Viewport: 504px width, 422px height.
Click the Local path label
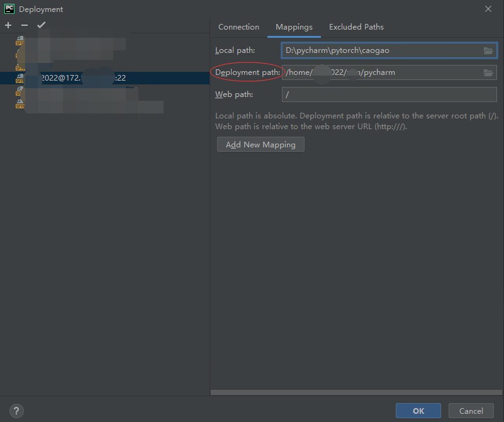click(235, 50)
